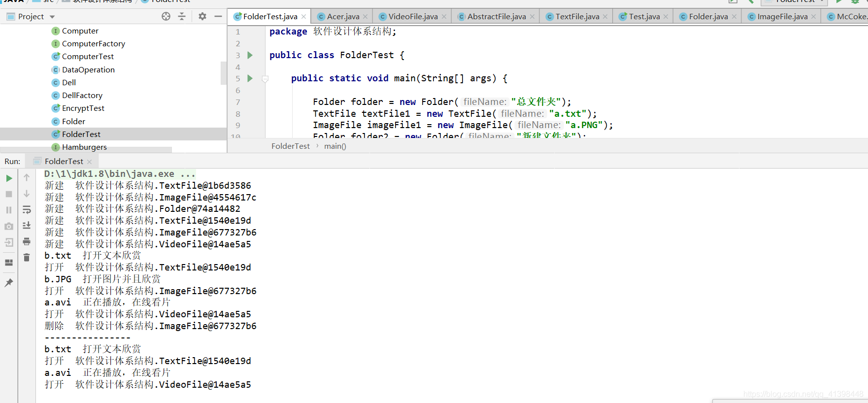Clear console with the trash icon
868x403 pixels.
click(27, 257)
